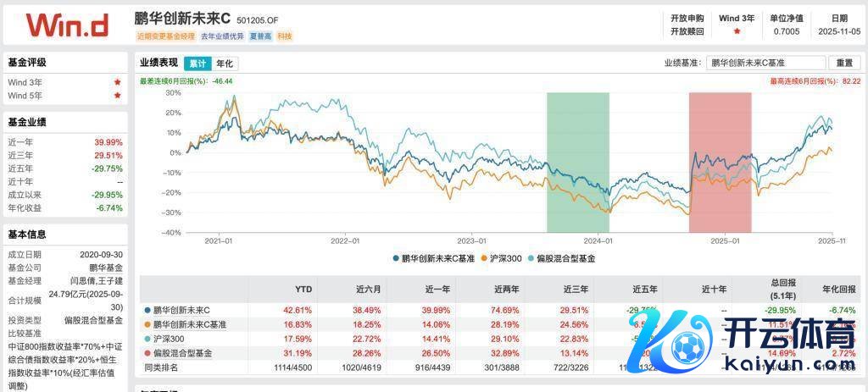Image resolution: width=868 pixels, height=392 pixels.
Task: Click the 近期变更基金经理 tag
Action: coord(165,36)
